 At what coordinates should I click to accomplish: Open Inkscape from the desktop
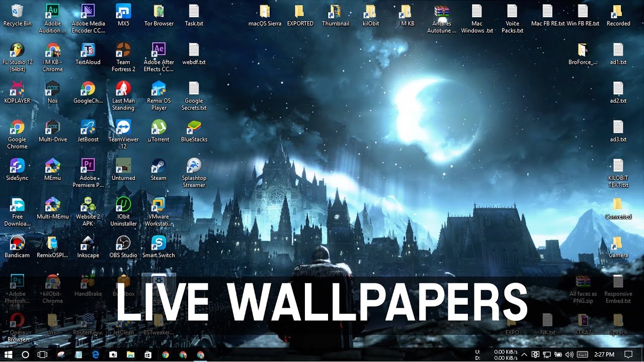88,247
